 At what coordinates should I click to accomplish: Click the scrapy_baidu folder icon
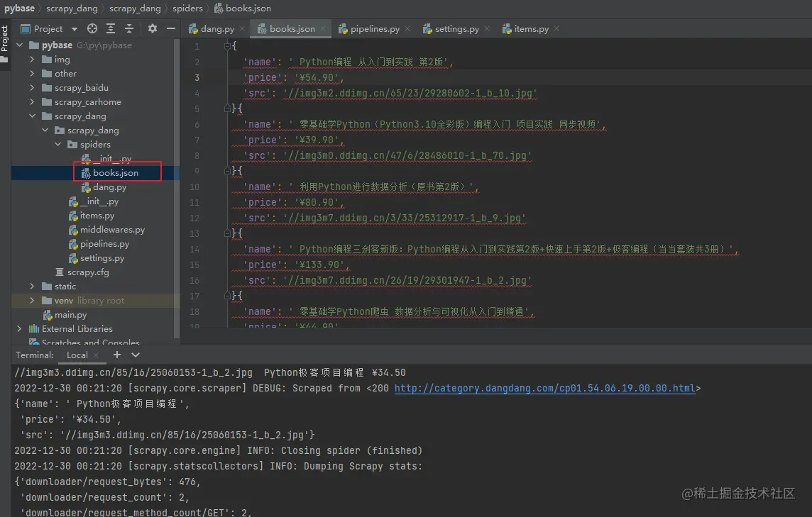[47, 87]
